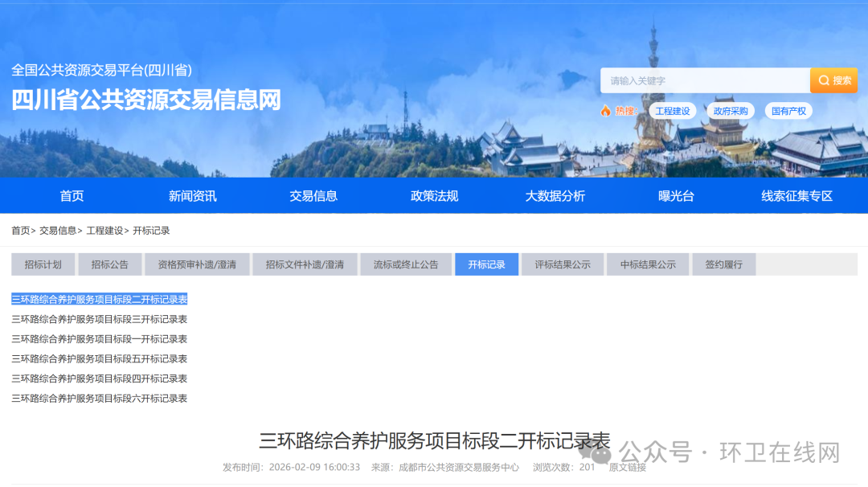Go to 首页 in the breadcrumb
868x487 pixels.
point(20,231)
